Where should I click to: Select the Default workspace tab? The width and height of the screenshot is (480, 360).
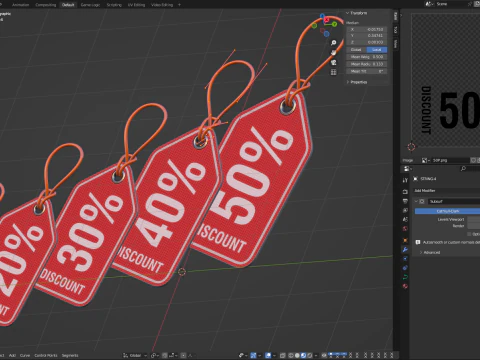click(68, 5)
